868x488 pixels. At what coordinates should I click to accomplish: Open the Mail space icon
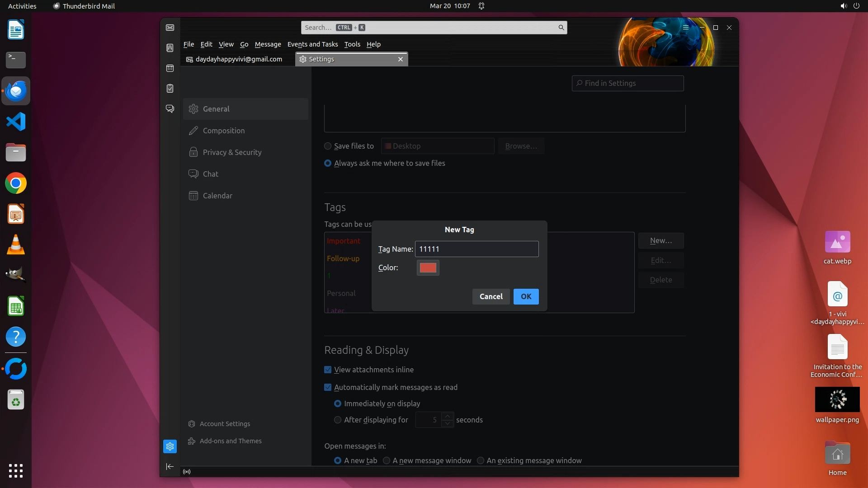coord(170,28)
